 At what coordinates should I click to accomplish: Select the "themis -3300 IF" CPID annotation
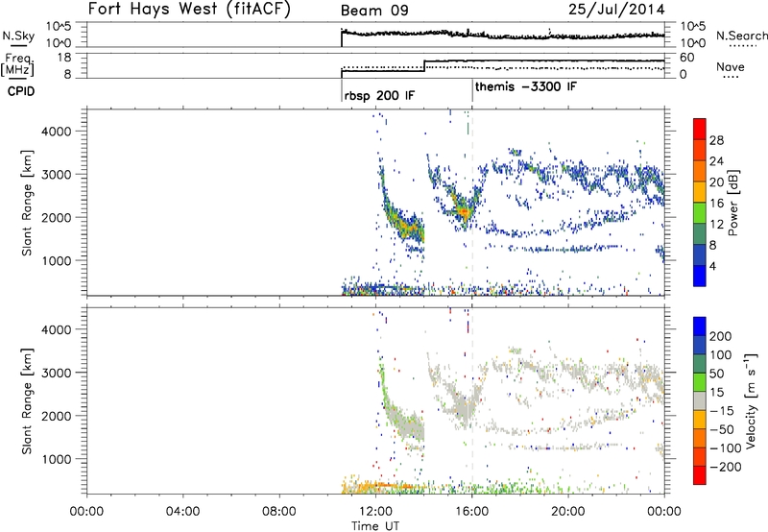click(x=526, y=86)
